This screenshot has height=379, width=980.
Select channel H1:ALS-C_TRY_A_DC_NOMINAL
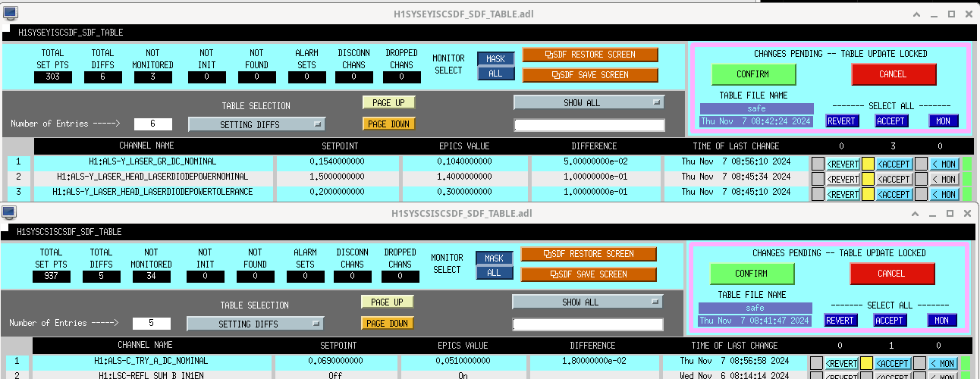pyautogui.click(x=152, y=361)
